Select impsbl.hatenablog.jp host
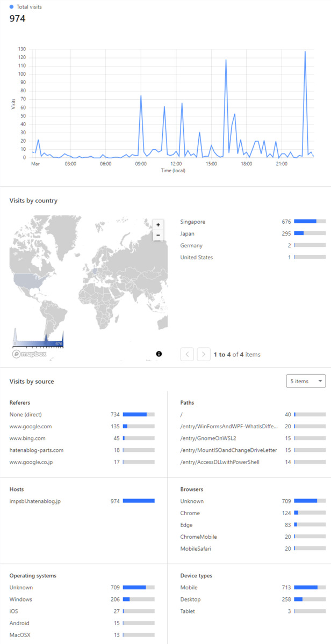The height and width of the screenshot is (644, 331). click(82, 501)
